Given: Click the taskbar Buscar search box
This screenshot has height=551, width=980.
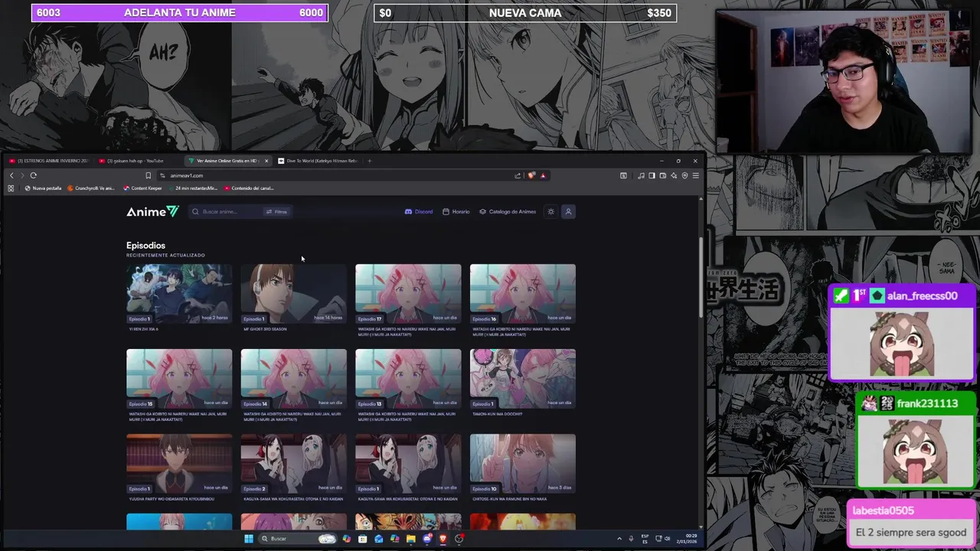Looking at the screenshot, I should [x=297, y=538].
